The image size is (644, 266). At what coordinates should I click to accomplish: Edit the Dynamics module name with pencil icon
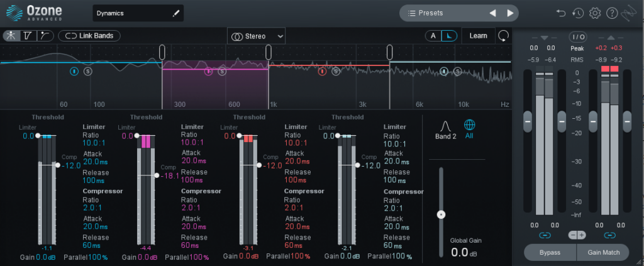point(176,13)
